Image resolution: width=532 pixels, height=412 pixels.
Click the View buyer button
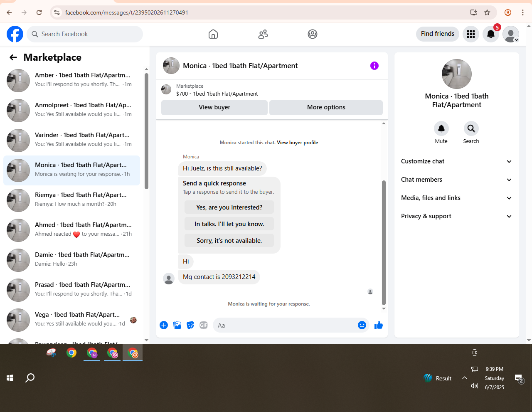point(214,107)
